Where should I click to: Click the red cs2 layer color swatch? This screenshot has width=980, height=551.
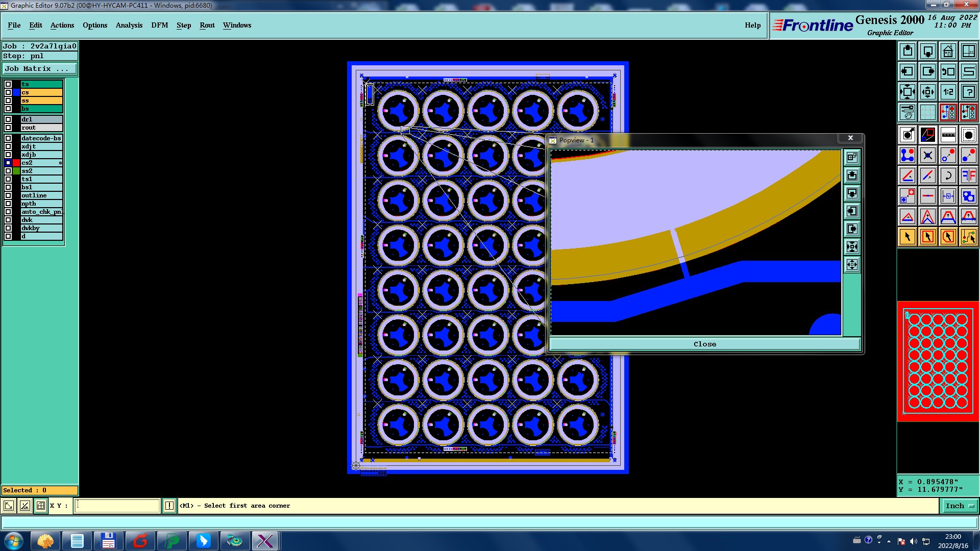pos(16,163)
